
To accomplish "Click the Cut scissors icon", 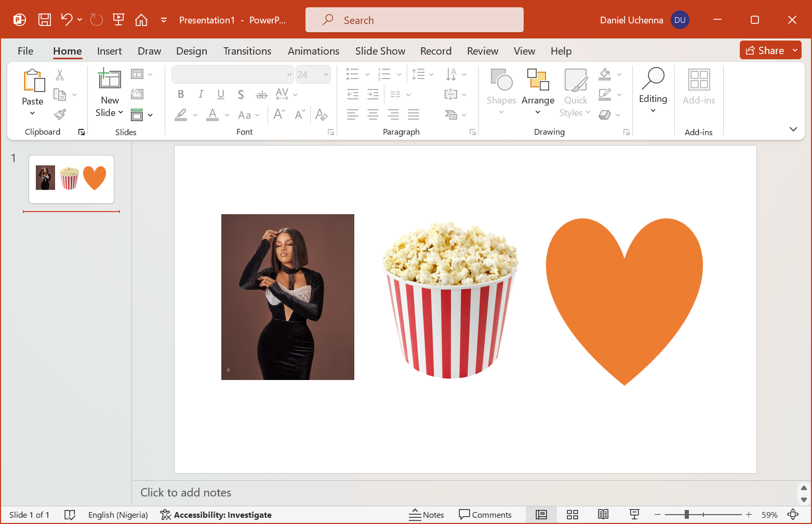I will (x=60, y=75).
